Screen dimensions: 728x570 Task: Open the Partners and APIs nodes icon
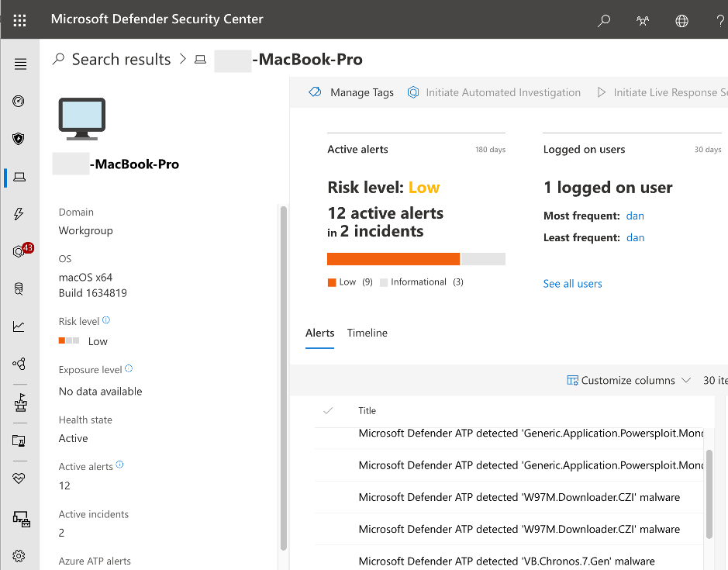coord(19,363)
